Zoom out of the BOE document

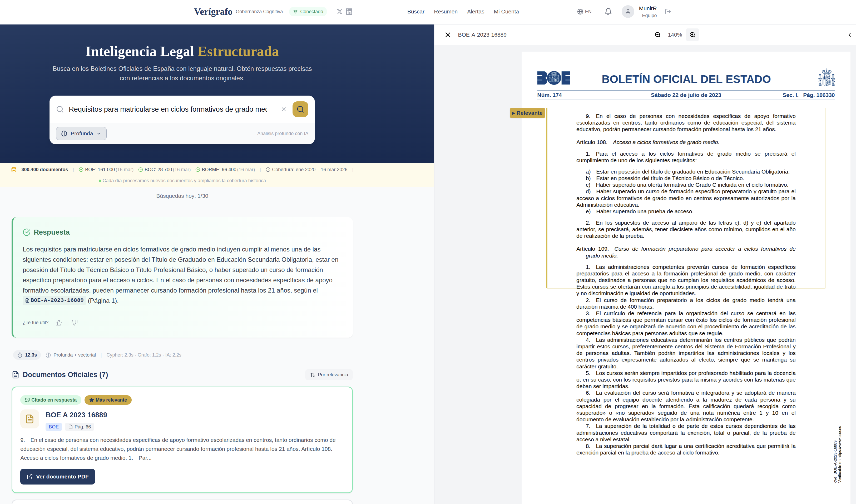click(658, 35)
